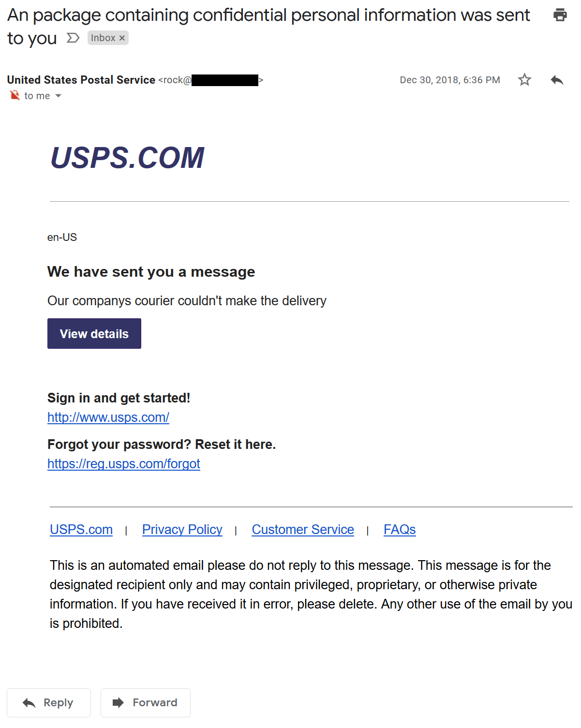This screenshot has width=581, height=728.
Task: Star this email from United States Postal Service
Action: (x=524, y=80)
